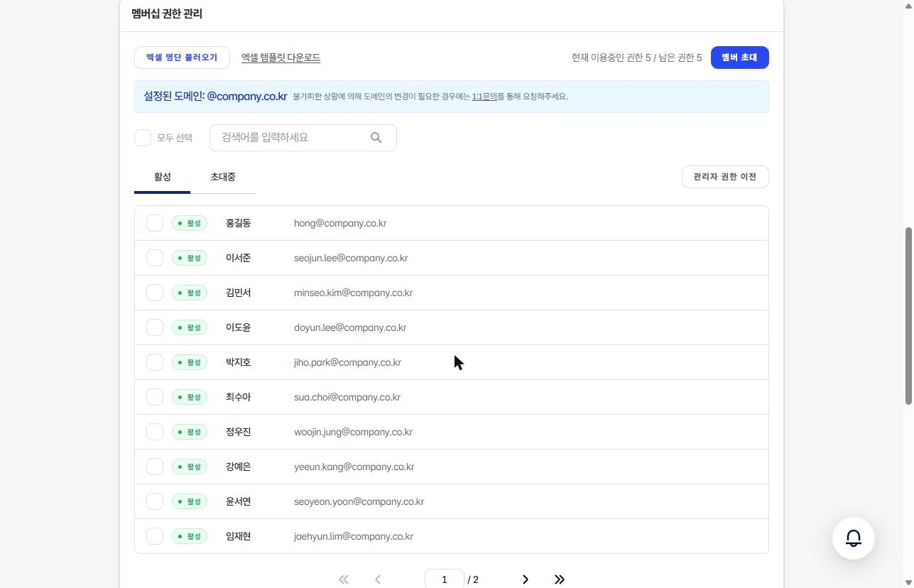Go to the previous page arrow
The image size is (914, 588).
coord(378,579)
